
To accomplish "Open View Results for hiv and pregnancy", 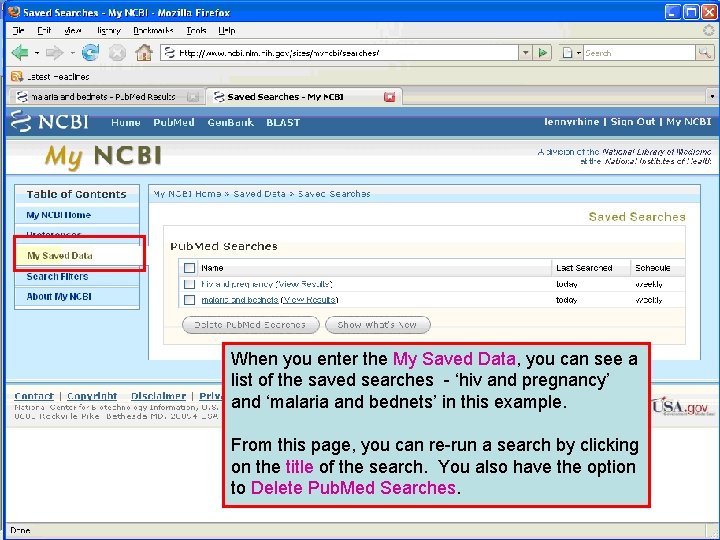I will pos(304,284).
